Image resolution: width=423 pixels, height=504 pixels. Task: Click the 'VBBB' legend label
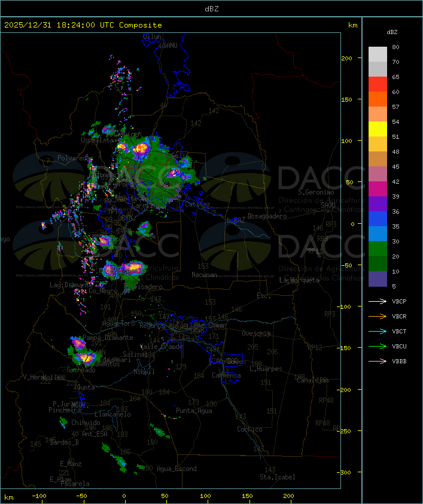tap(399, 362)
